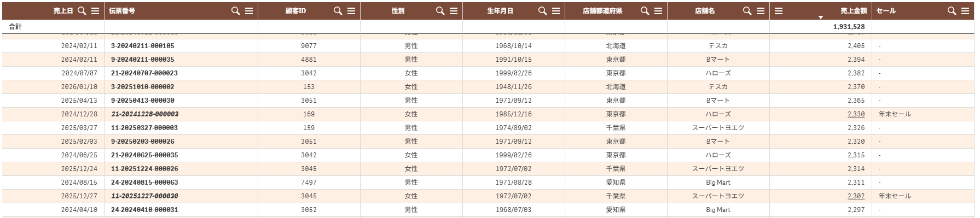
Task: Click the underlined 2,330 sales amount
Action: (x=856, y=114)
